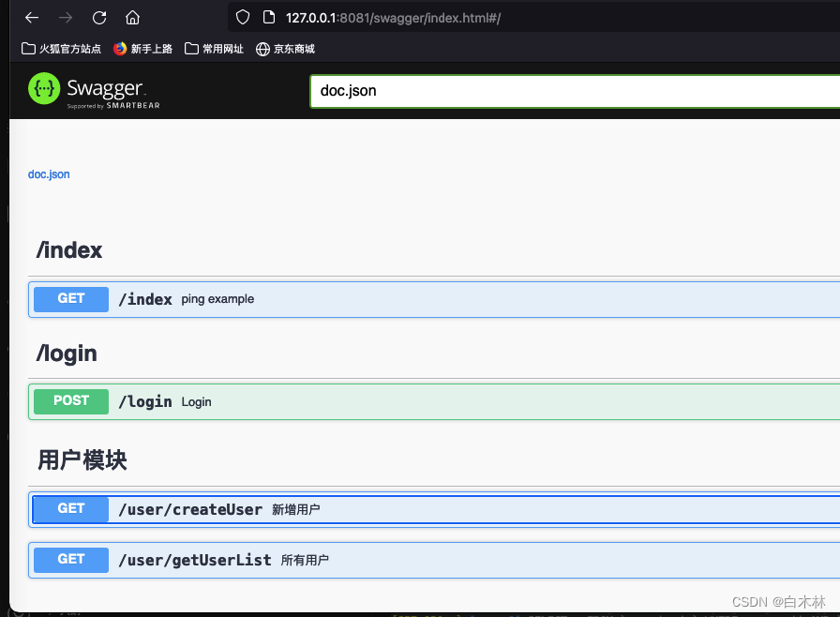Click the blue GET badge on /user/getUserList
The height and width of the screenshot is (617, 840).
[x=70, y=560]
